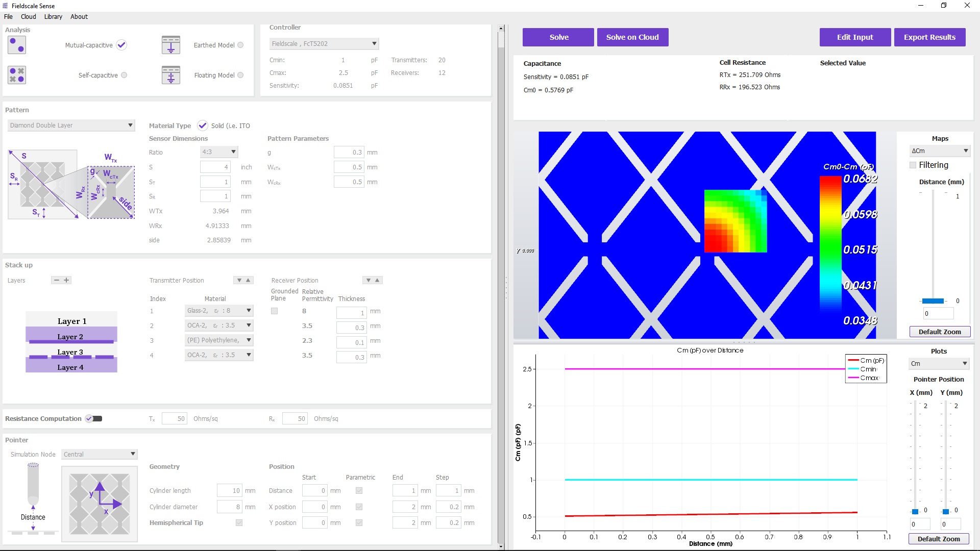Toggle the Mutual-capacitive analysis checkbox
Screen dimensions: 980x551
[122, 45]
